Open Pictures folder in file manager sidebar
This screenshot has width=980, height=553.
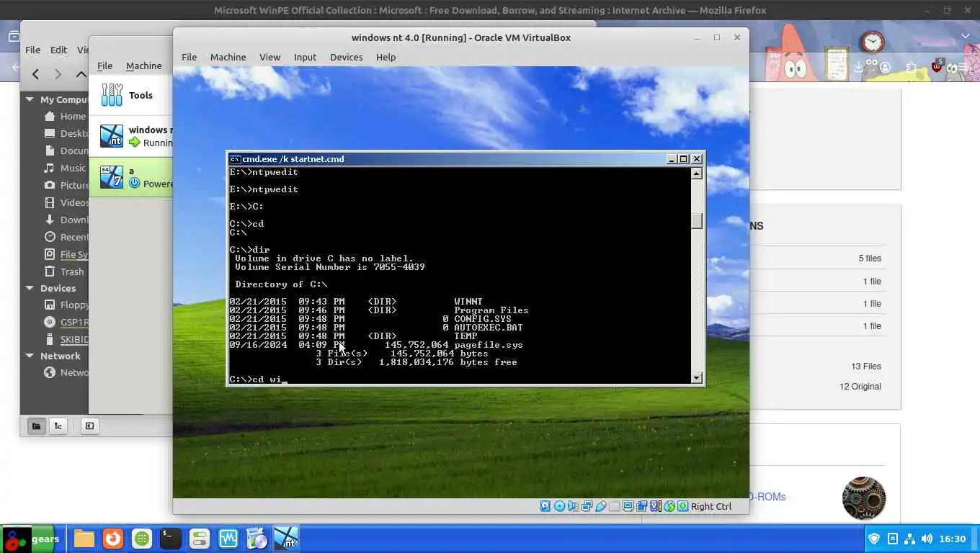point(65,185)
